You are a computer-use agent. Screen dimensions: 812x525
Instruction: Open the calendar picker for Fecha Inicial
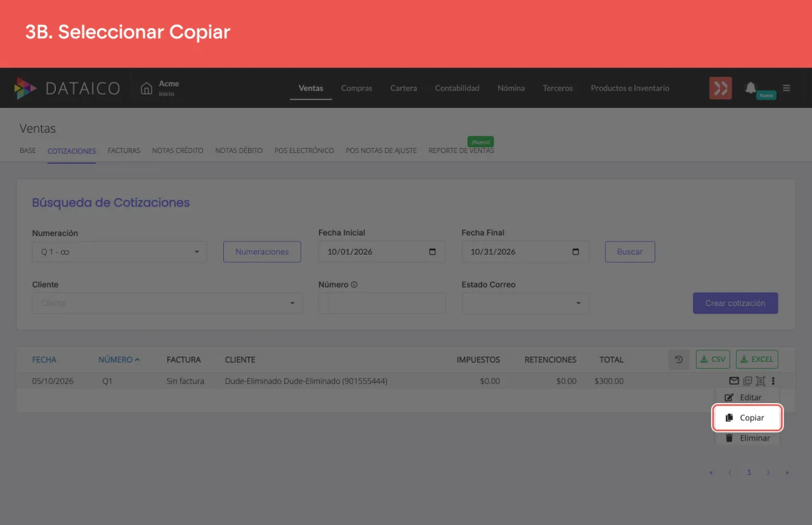433,251
